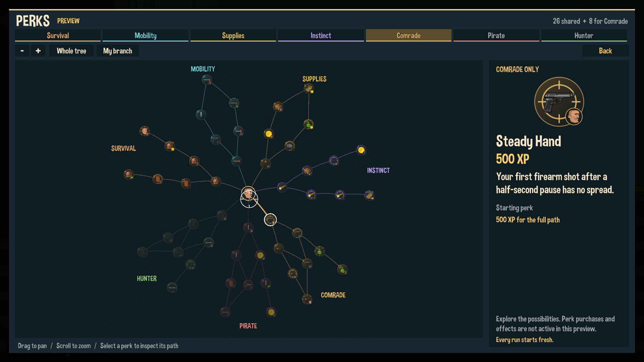Select the white-ringed Steady Hand node
644x362 pixels.
click(270, 220)
